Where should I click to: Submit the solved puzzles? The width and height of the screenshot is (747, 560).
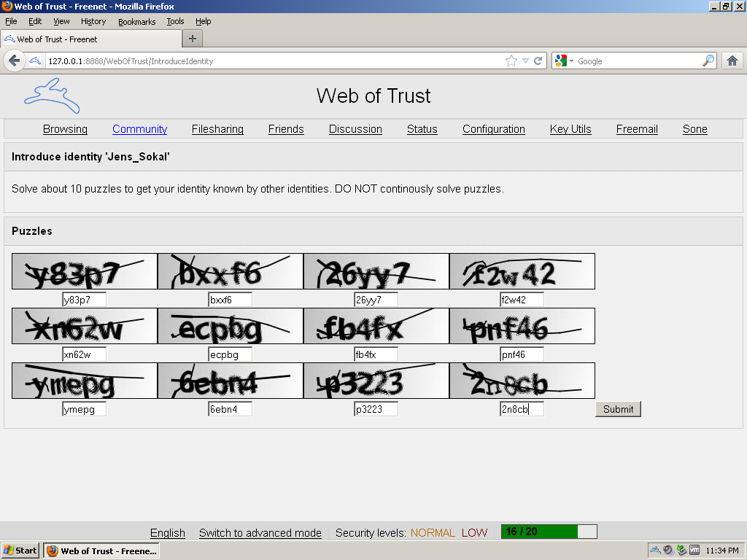(x=618, y=409)
